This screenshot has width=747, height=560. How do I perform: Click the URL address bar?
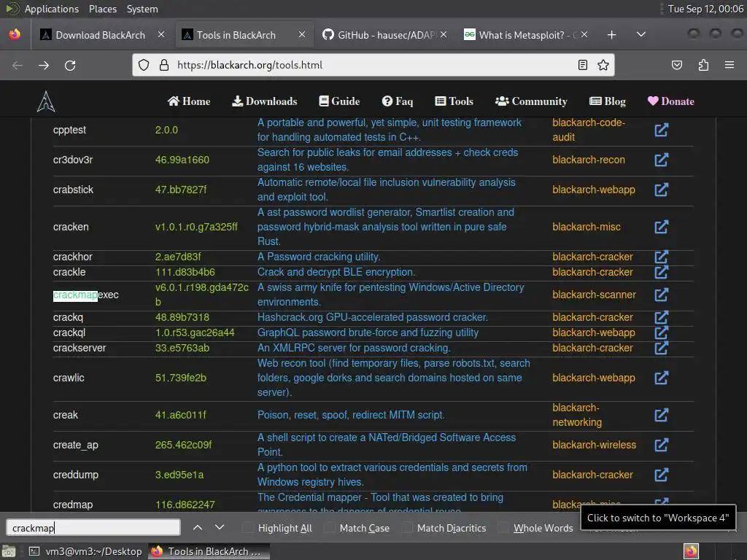click(374, 65)
